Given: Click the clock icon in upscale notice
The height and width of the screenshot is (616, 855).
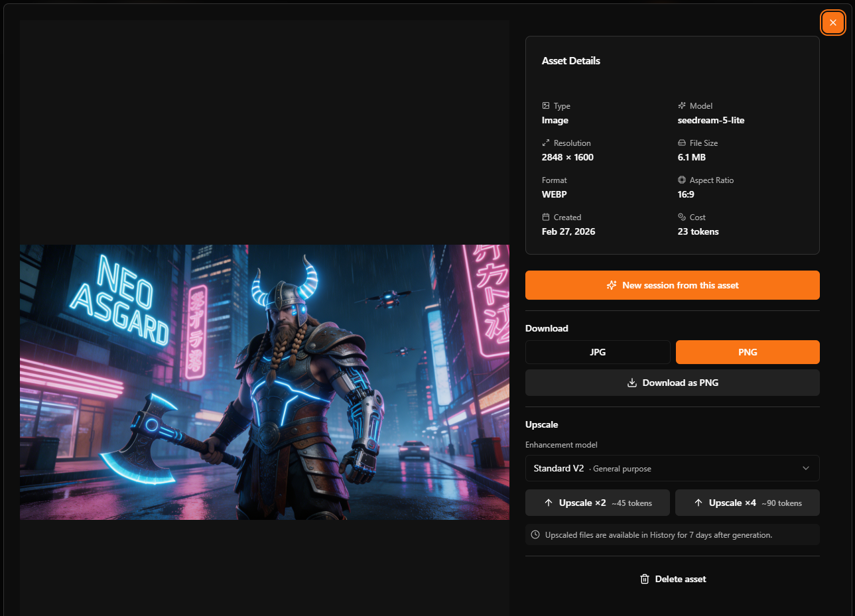Looking at the screenshot, I should click(535, 534).
